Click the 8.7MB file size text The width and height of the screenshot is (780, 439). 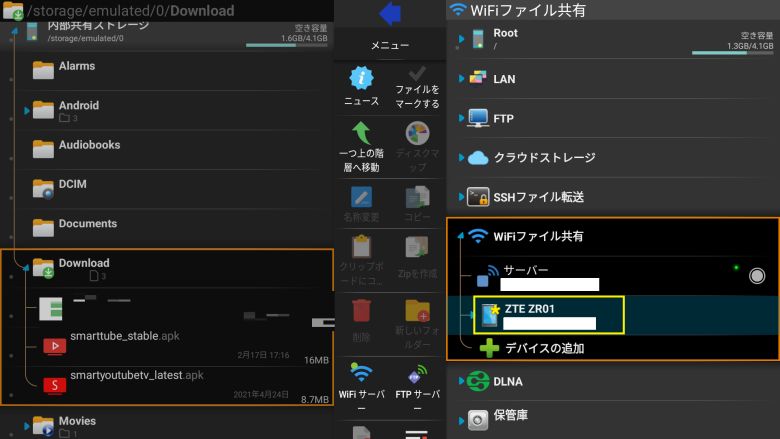[315, 399]
